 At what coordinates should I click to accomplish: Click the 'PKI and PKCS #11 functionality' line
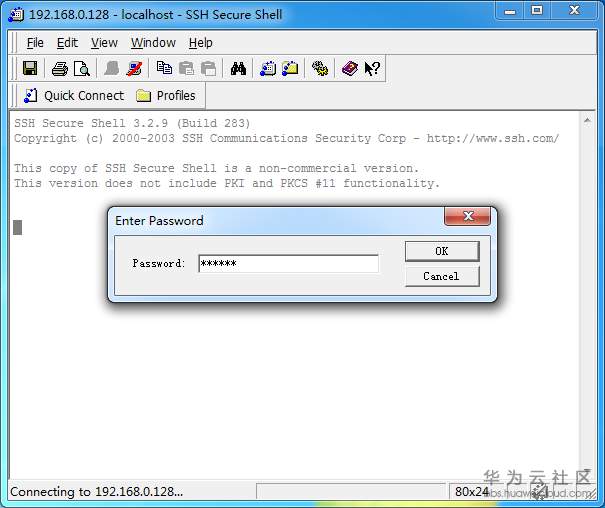click(x=227, y=183)
